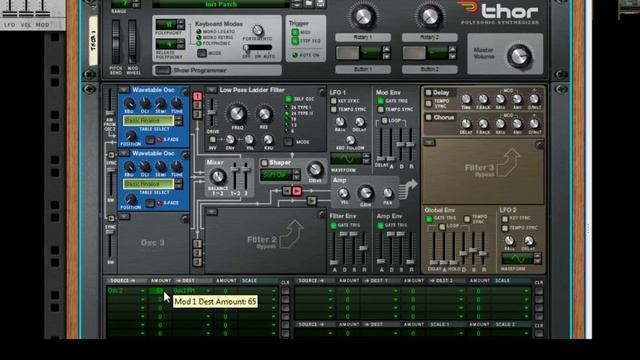This screenshot has height=360, width=640.
Task: Click the Amp Pan knob
Action: pyautogui.click(x=388, y=193)
